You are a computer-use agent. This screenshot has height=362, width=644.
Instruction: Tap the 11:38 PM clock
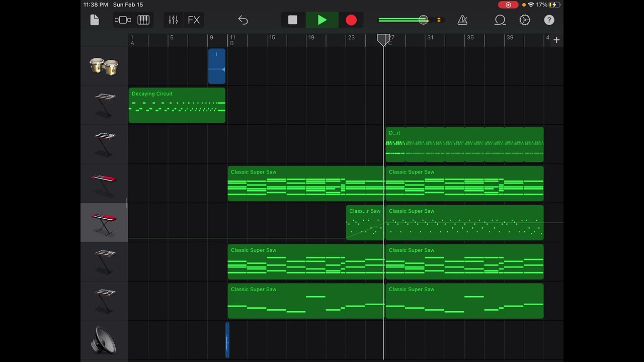point(96,5)
